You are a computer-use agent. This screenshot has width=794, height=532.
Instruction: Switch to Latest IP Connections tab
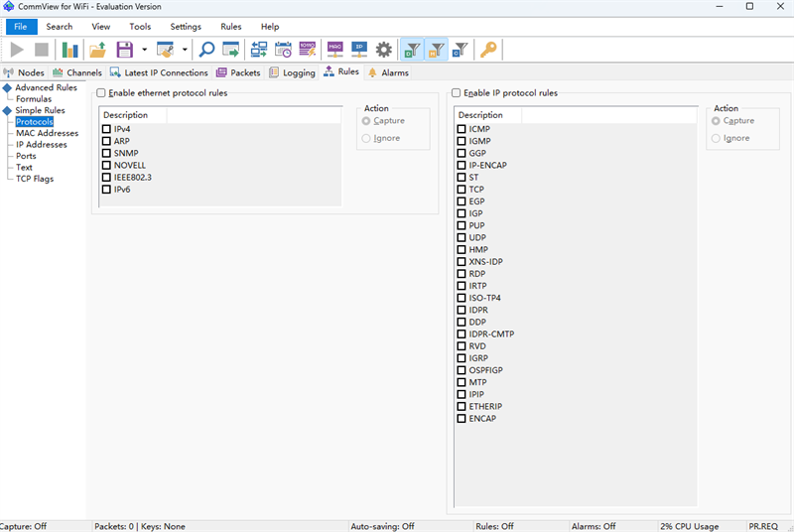[159, 72]
